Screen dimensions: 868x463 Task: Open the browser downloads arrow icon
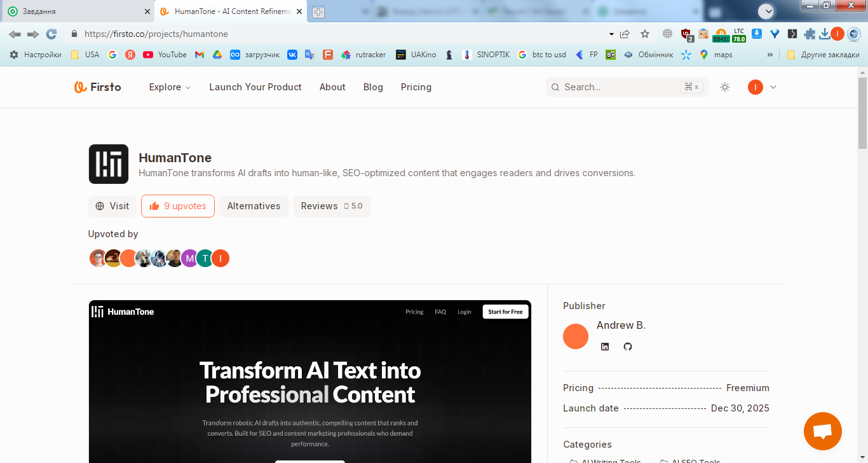(825, 34)
